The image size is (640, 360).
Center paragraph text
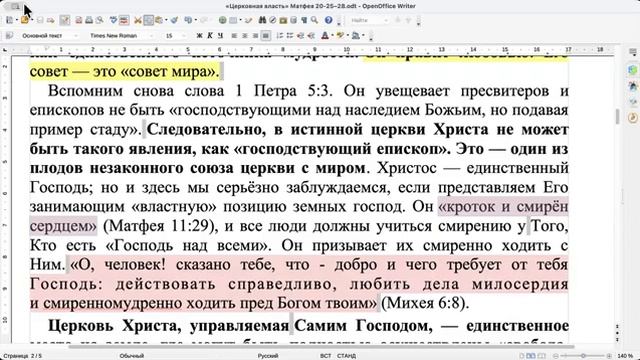pyautogui.click(x=244, y=36)
